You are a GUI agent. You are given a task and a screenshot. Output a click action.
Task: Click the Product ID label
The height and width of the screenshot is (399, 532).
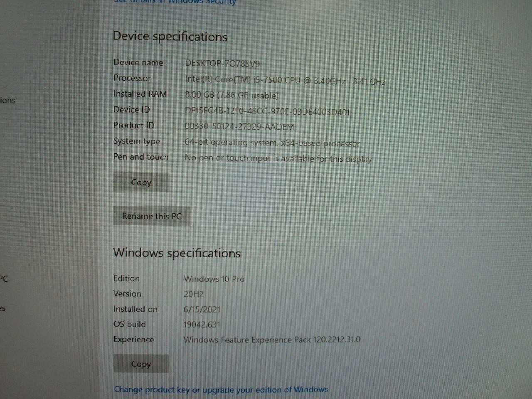(x=134, y=126)
